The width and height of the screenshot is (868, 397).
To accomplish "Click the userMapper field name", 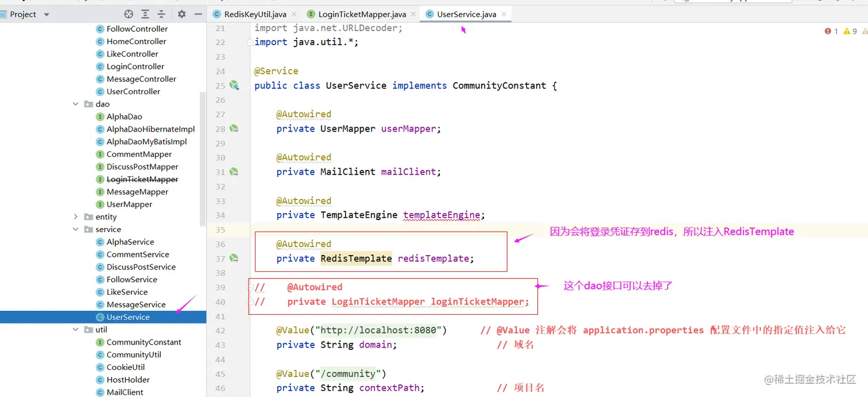I will [x=408, y=129].
